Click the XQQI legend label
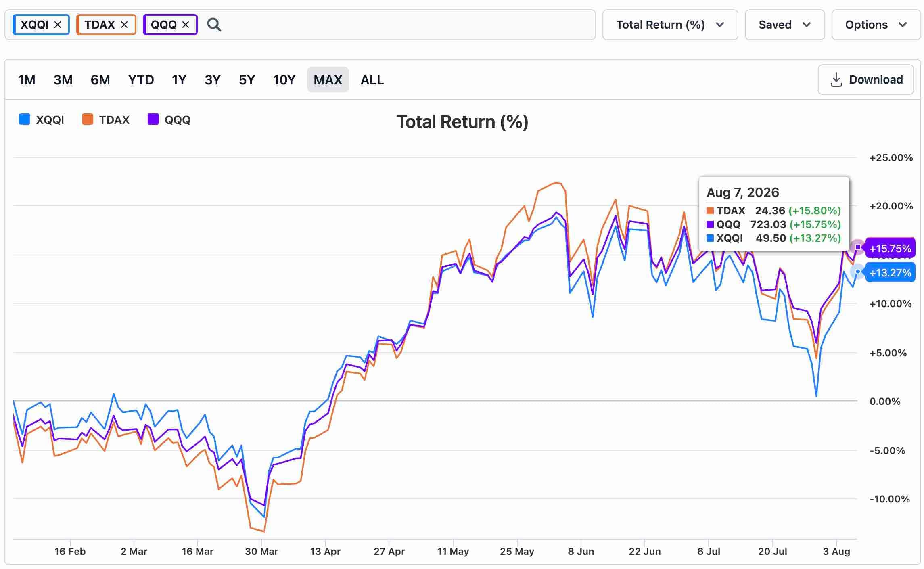 [50, 120]
